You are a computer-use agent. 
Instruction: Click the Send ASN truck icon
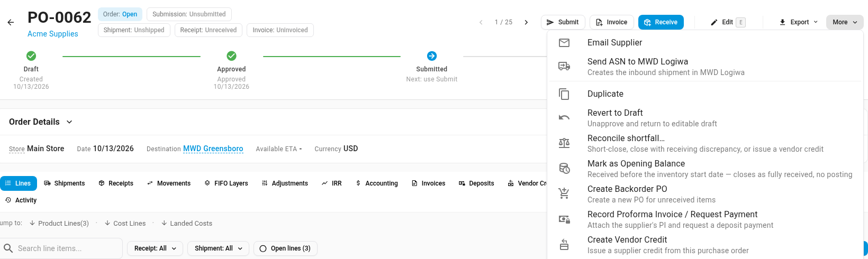pyautogui.click(x=564, y=66)
